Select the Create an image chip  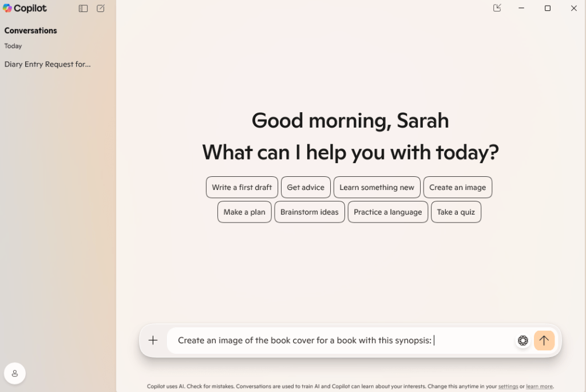tap(457, 187)
